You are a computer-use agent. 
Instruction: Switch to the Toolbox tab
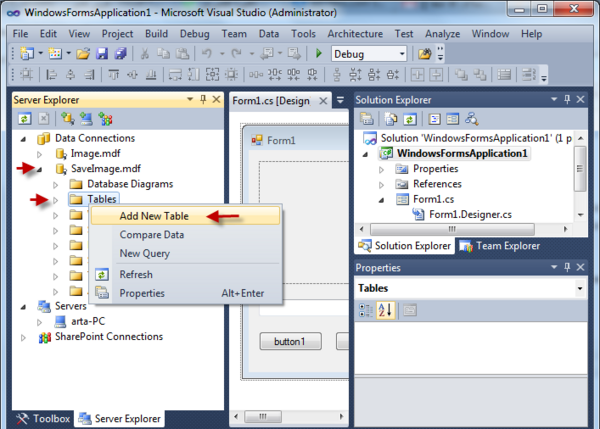pyautogui.click(x=43, y=419)
